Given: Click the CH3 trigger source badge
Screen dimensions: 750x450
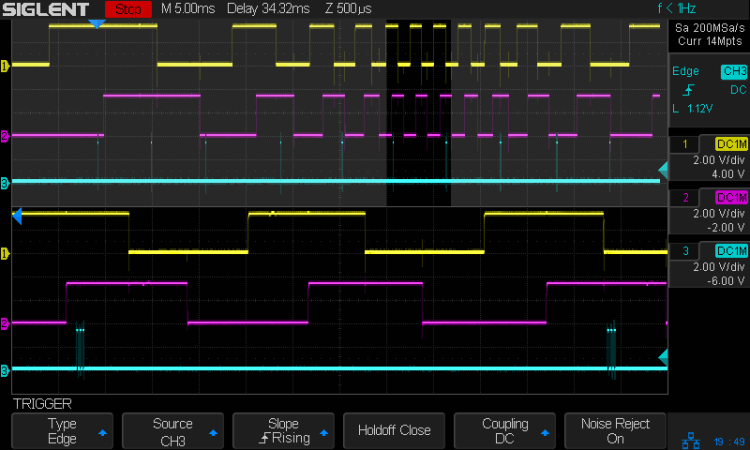Looking at the screenshot, I should click(x=733, y=72).
